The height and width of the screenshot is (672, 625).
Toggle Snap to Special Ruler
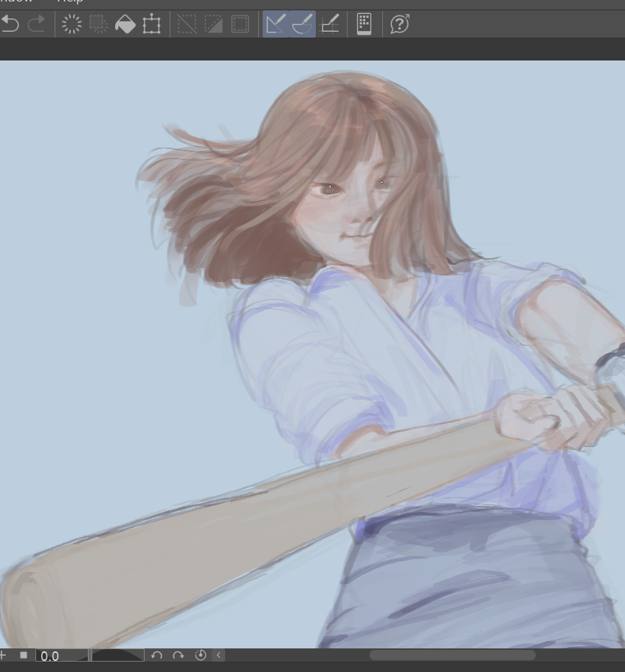[303, 24]
